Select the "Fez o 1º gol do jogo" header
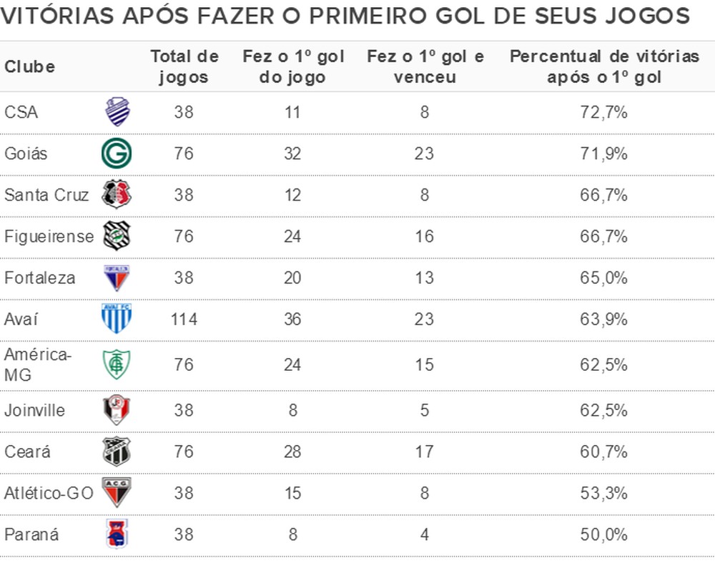 click(x=292, y=67)
